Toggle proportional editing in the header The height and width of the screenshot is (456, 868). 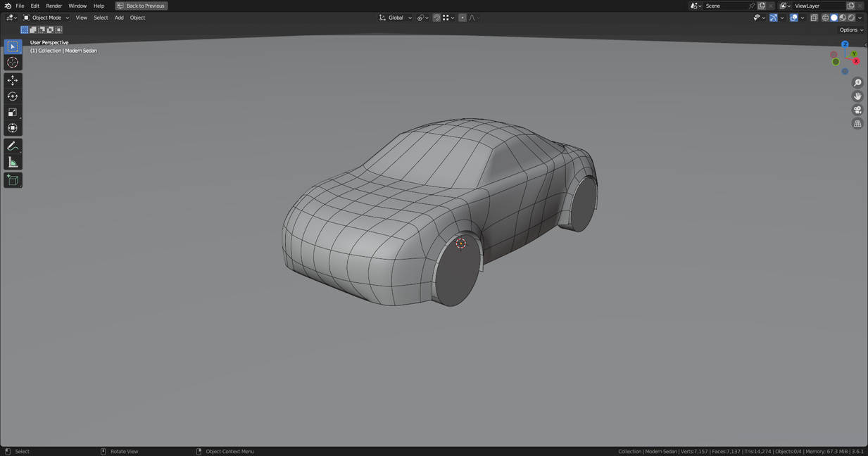pyautogui.click(x=462, y=18)
